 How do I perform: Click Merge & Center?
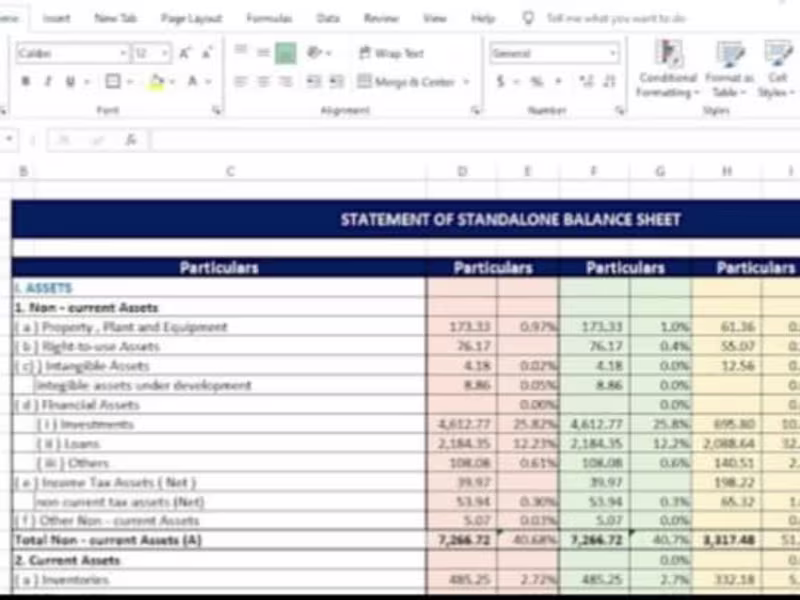(x=406, y=82)
